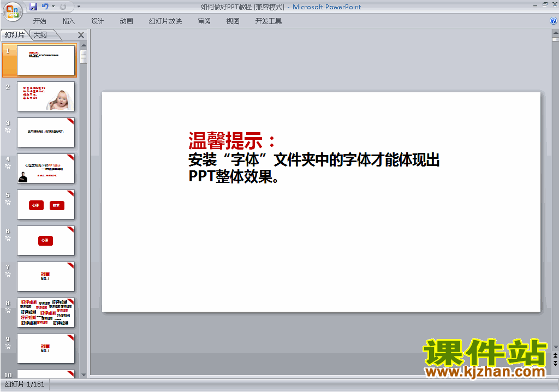Select slide 5 thumbnail with two red buttons
The height and width of the screenshot is (392, 559).
46,204
